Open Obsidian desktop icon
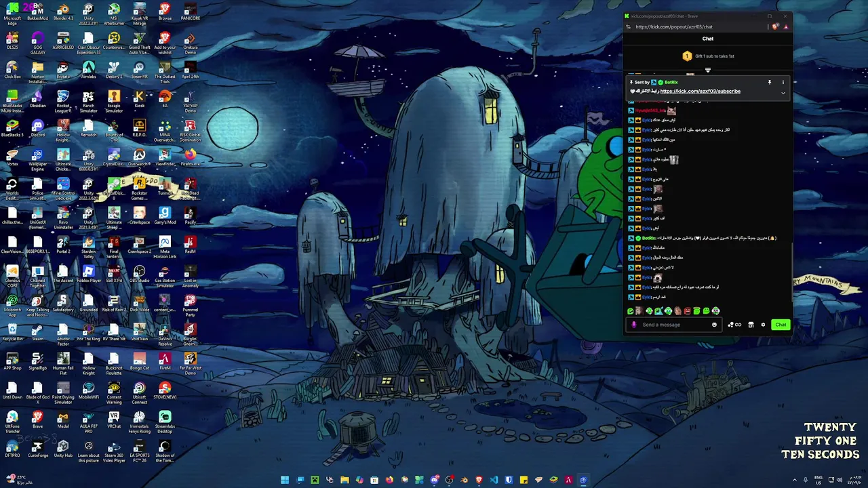This screenshot has width=868, height=488. click(37, 100)
